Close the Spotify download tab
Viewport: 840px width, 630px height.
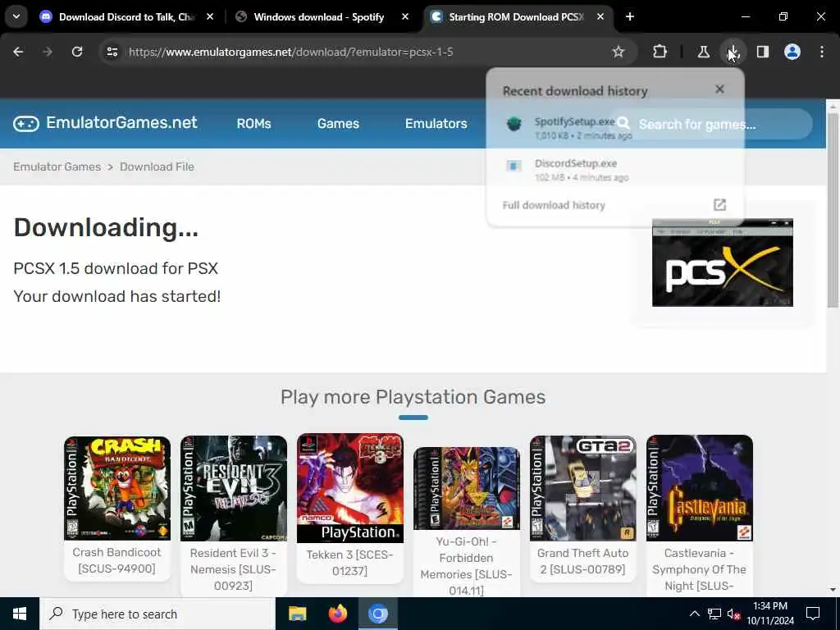[405, 16]
